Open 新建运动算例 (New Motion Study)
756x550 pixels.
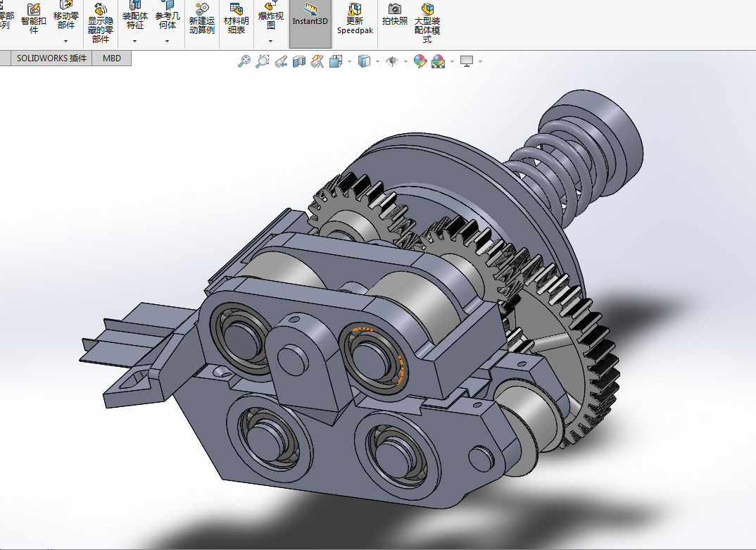201,10
